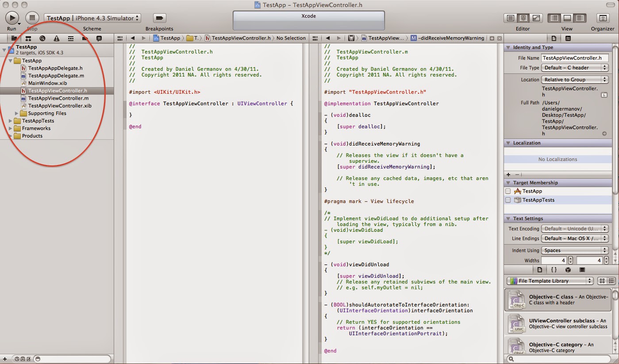This screenshot has height=364, width=619.
Task: Add a localization with plus button
Action: (x=508, y=175)
